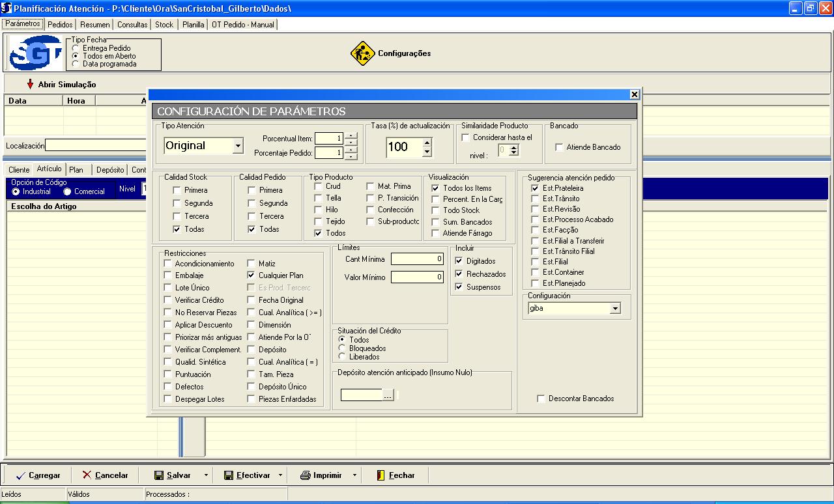Click the ellipsis browse button for Depósito

388,395
